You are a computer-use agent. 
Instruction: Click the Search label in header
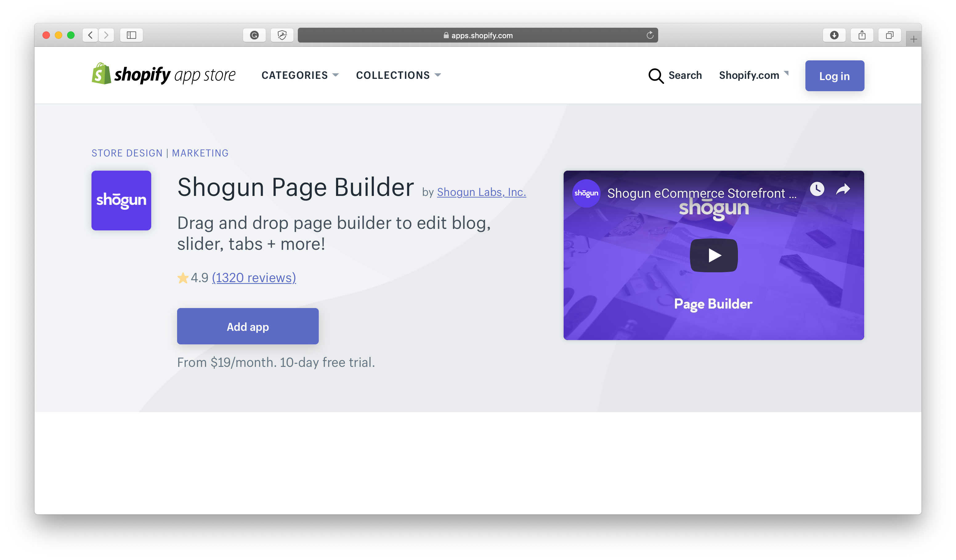[x=685, y=75]
